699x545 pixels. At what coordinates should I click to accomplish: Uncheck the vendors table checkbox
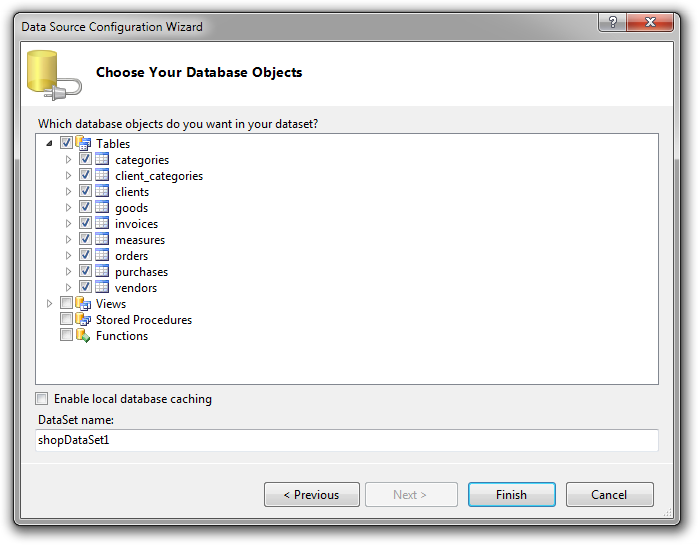click(85, 287)
